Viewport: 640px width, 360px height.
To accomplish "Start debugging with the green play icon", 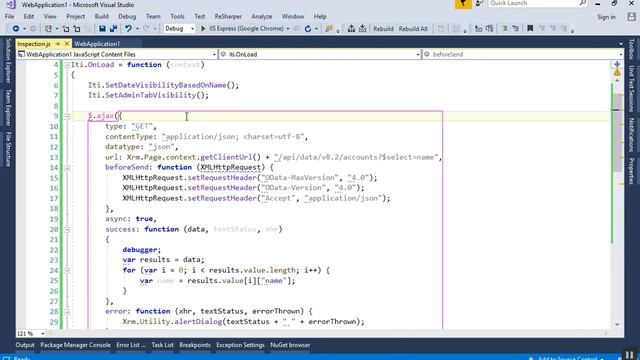I will 203,29.
